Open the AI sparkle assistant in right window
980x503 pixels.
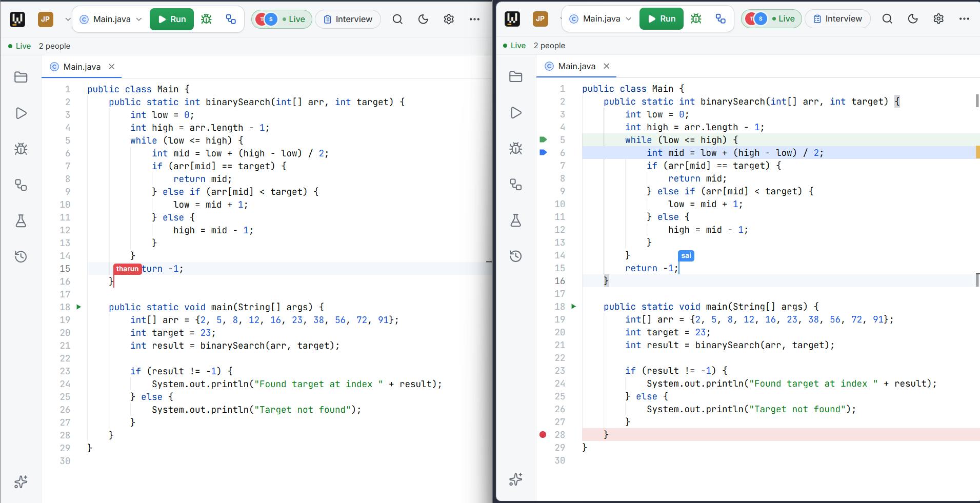pos(516,479)
